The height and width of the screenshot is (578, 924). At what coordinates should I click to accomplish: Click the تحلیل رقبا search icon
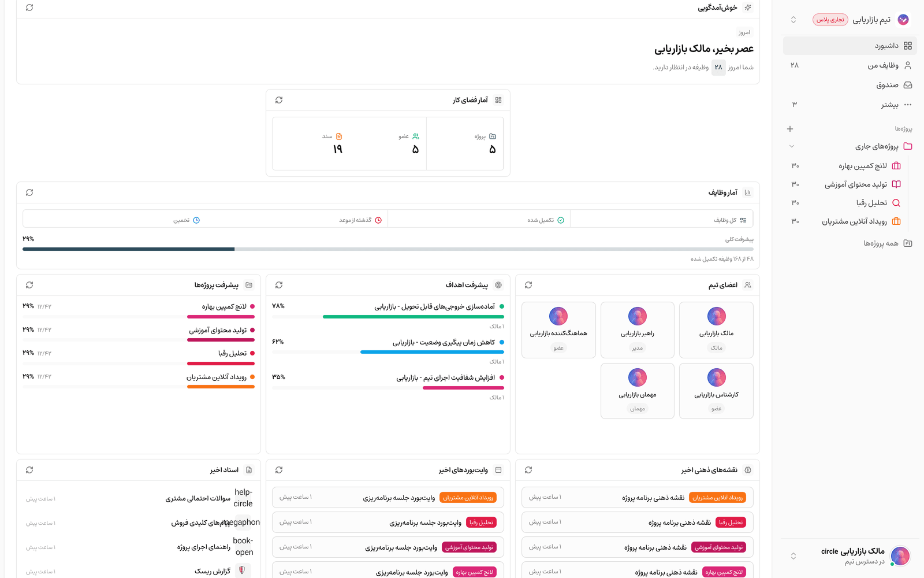[x=896, y=203]
